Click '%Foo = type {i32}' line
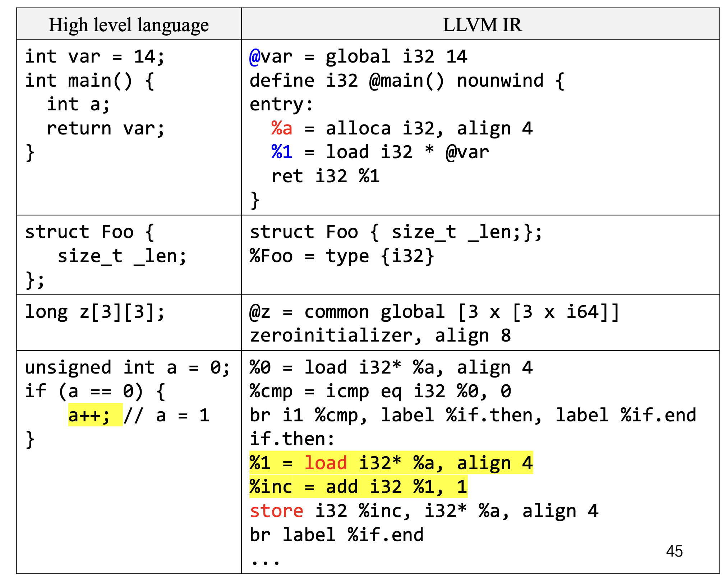Screen dimensions: 728x581 pos(342,257)
